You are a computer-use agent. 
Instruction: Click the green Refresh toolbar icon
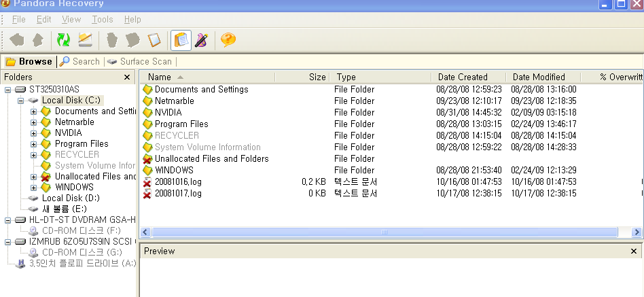[63, 40]
